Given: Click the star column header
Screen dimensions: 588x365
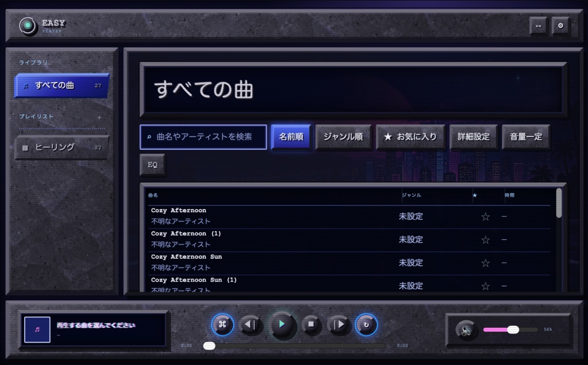Looking at the screenshot, I should [x=475, y=195].
